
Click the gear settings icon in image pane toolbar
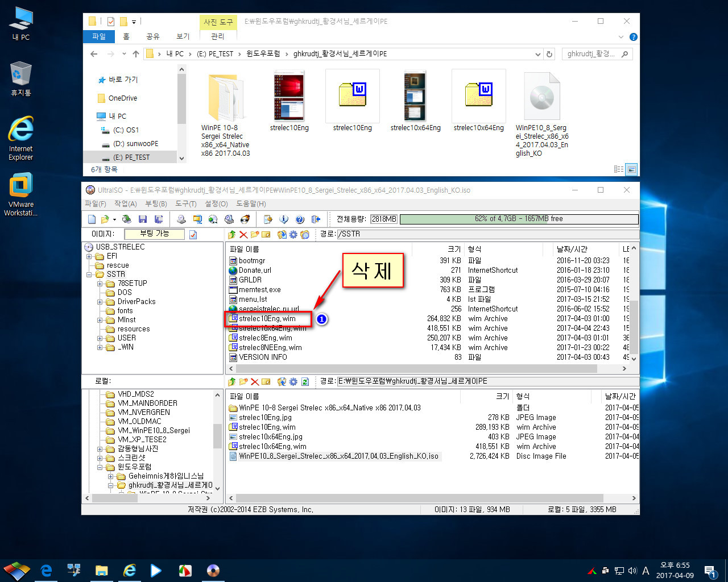coord(293,234)
